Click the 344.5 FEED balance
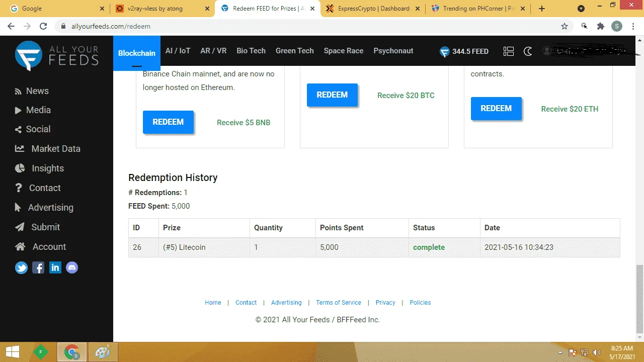The width and height of the screenshot is (644, 362). pyautogui.click(x=470, y=51)
